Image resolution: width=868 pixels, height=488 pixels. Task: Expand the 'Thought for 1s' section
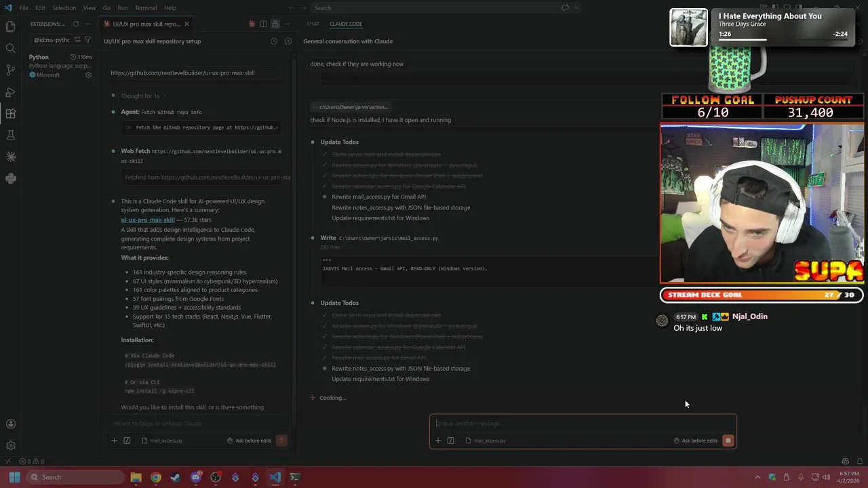[x=143, y=96]
